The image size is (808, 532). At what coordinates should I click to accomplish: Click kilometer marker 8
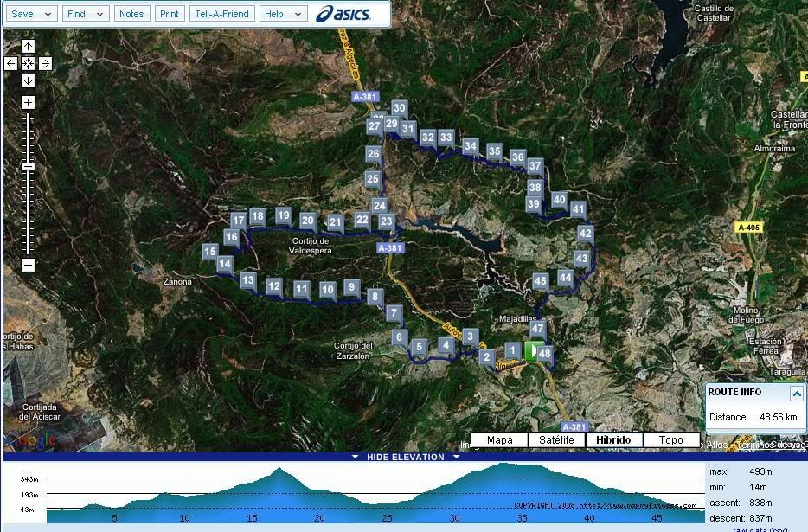(x=375, y=297)
